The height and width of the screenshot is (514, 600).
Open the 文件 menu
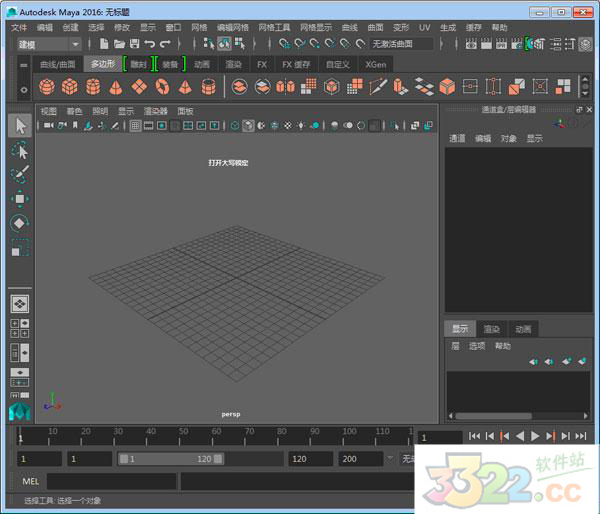point(19,28)
